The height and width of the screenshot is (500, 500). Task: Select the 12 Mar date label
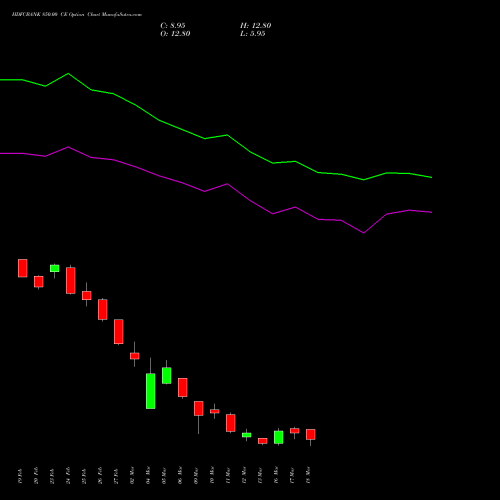click(244, 475)
